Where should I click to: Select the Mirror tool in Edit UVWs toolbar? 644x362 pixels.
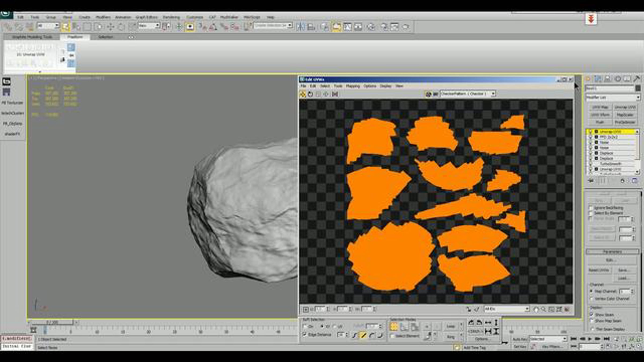point(335,94)
